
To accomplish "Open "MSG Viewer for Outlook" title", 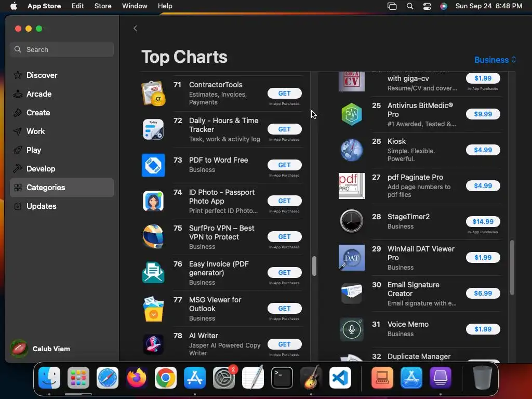I will coord(215,304).
